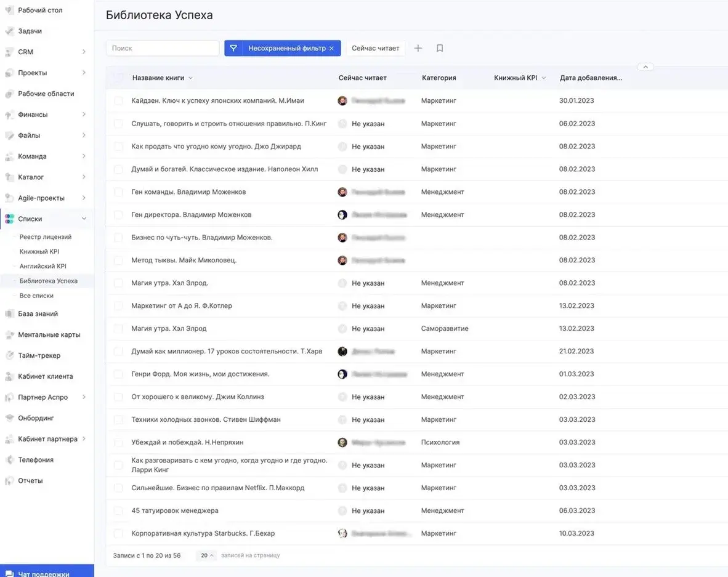Click the Сейчас читает filter button
The width and height of the screenshot is (728, 577).
375,48
